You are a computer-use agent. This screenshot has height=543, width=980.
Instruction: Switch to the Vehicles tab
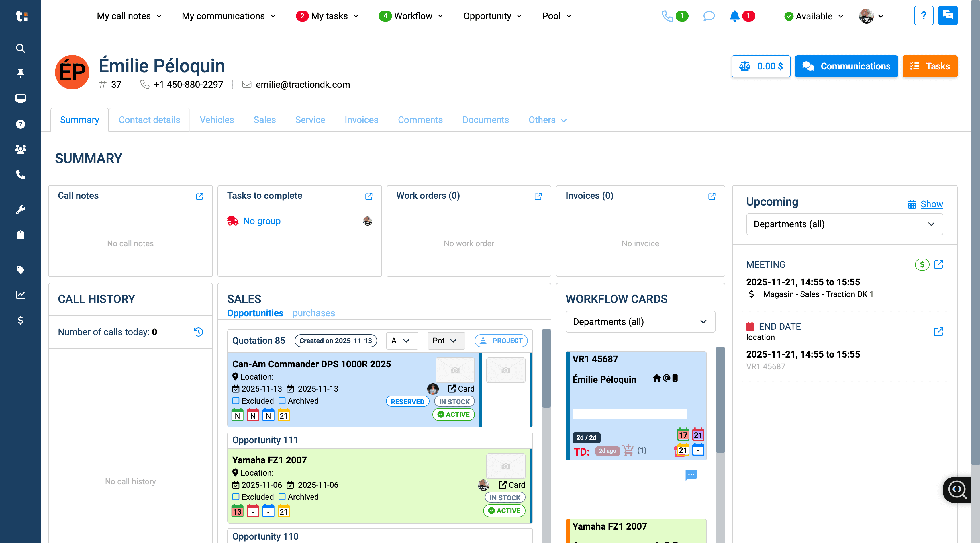[x=217, y=120]
